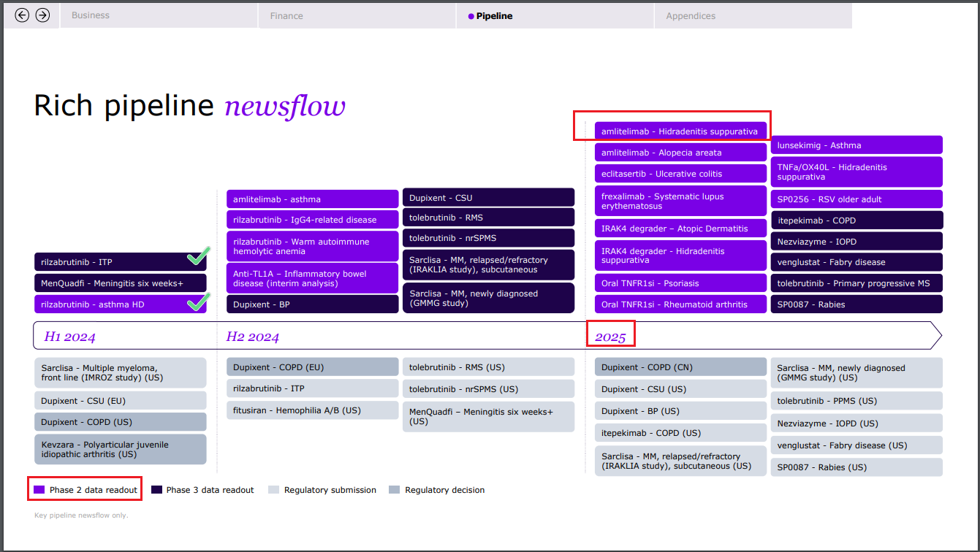Click the Dupixent - CSU readout box
Image resolution: width=980 pixels, height=552 pixels.
(488, 198)
